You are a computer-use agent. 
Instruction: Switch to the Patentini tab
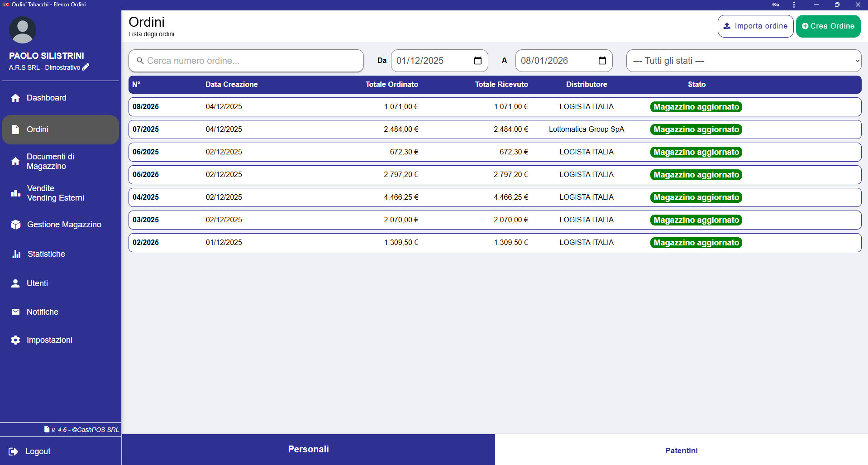click(x=681, y=451)
